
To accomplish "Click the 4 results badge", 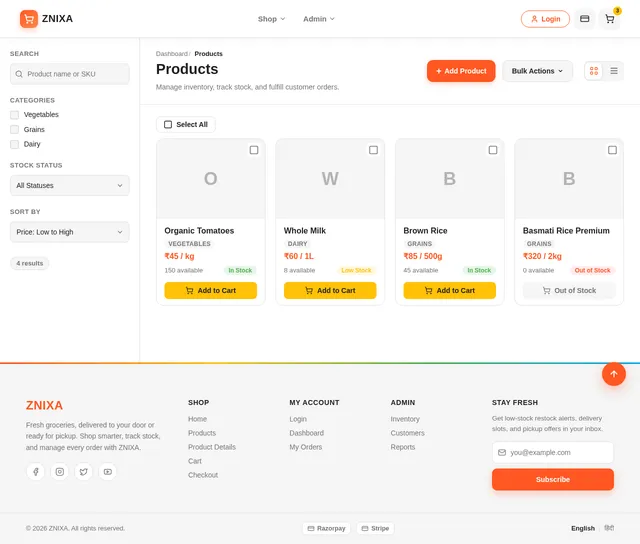I will click(29, 263).
